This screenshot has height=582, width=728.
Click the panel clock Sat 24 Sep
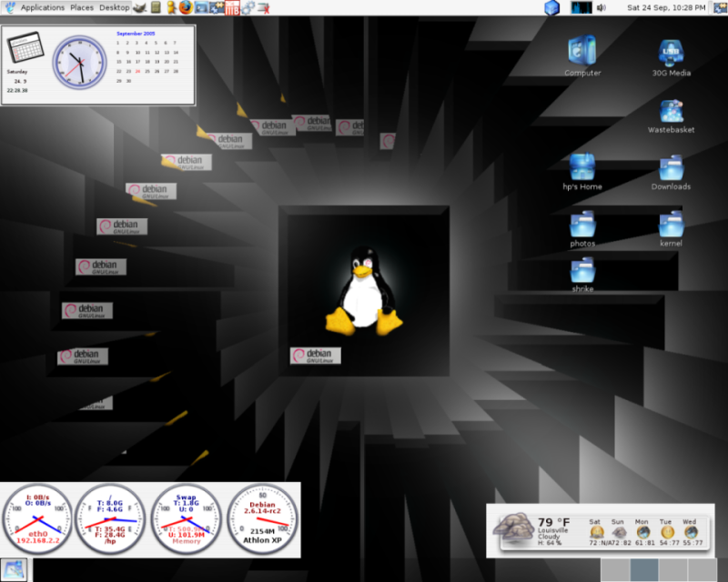666,7
